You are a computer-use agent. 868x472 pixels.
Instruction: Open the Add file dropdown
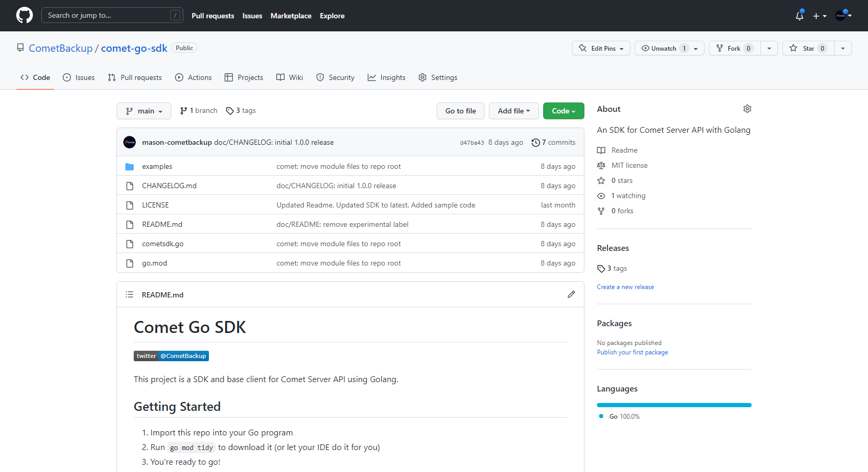click(513, 111)
